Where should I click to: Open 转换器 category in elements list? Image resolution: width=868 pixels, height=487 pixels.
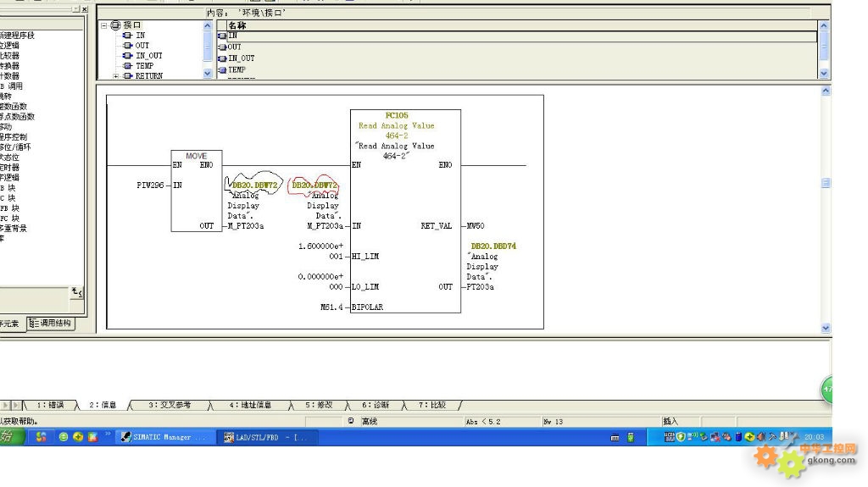(10, 66)
